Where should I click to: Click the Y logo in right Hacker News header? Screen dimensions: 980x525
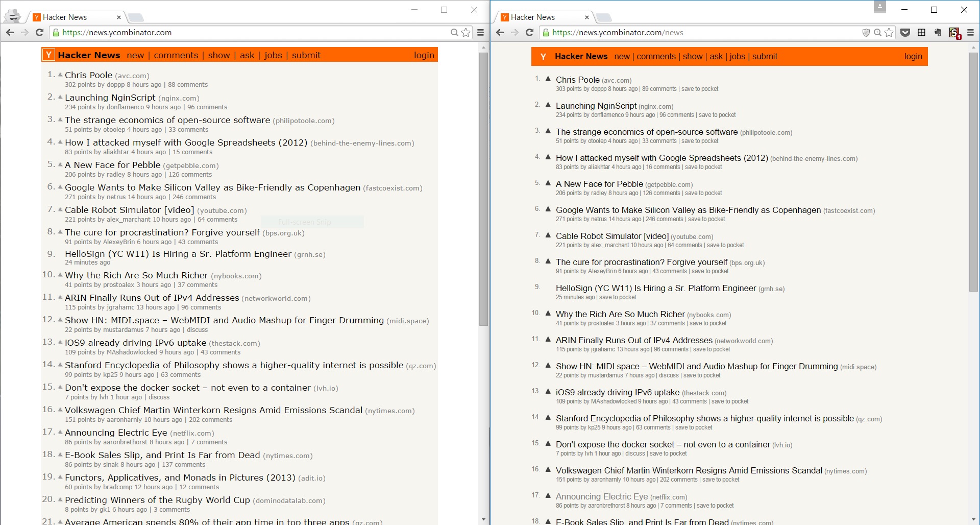tap(543, 56)
